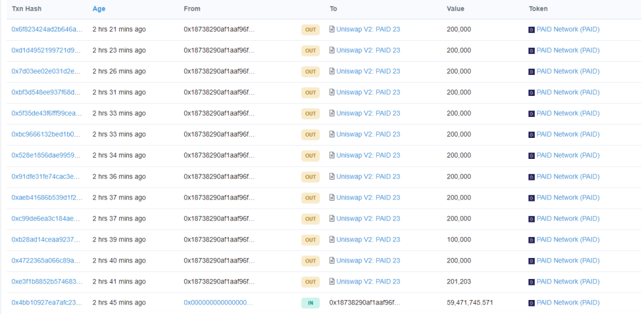Image resolution: width=644 pixels, height=314 pixels.
Task: Select the age text 2 hrs 36 mins ago
Action: click(x=119, y=176)
